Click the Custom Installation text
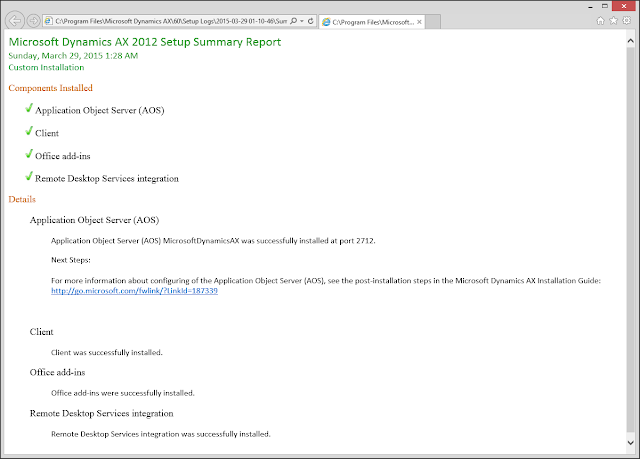This screenshot has width=640, height=459. [46, 67]
